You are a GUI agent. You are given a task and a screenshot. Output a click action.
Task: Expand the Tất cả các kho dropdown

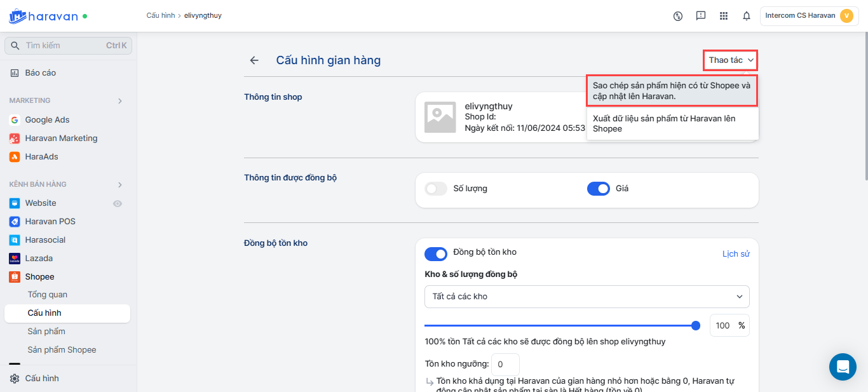587,297
